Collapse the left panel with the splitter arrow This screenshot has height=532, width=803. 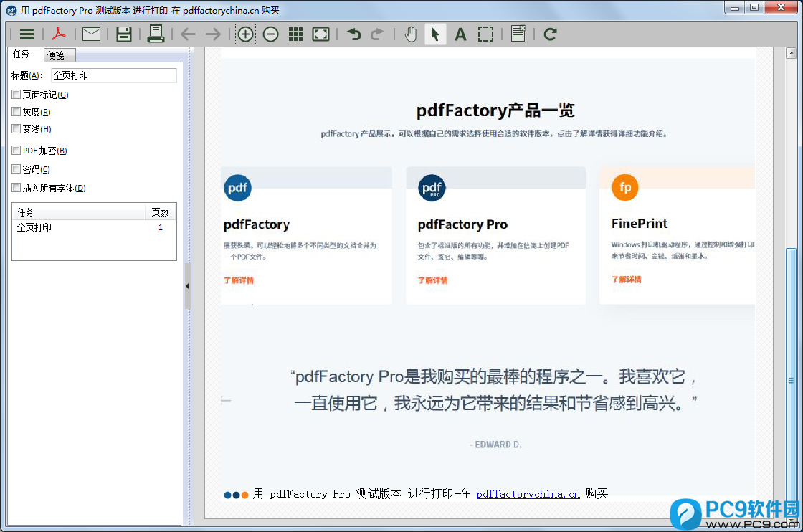pyautogui.click(x=187, y=286)
